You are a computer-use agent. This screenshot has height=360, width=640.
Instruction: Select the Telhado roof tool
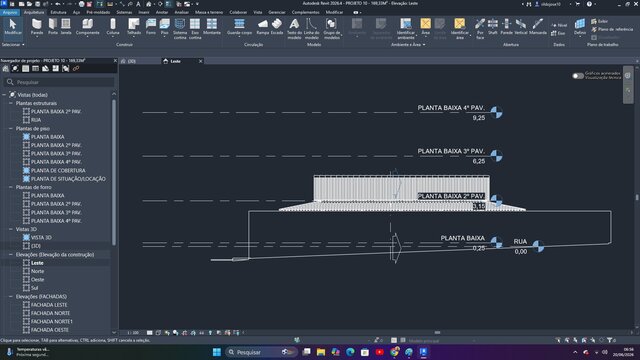tap(133, 27)
